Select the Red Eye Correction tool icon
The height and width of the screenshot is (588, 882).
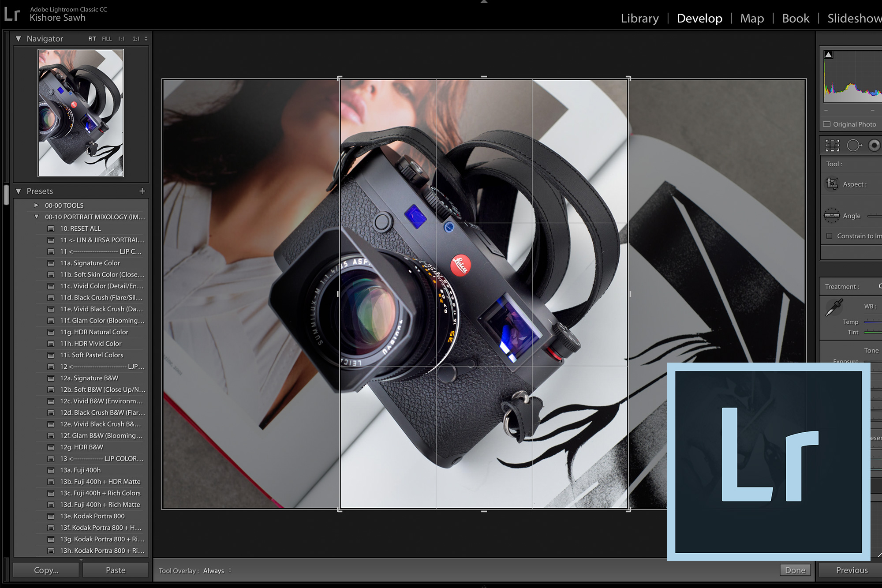pyautogui.click(x=875, y=145)
